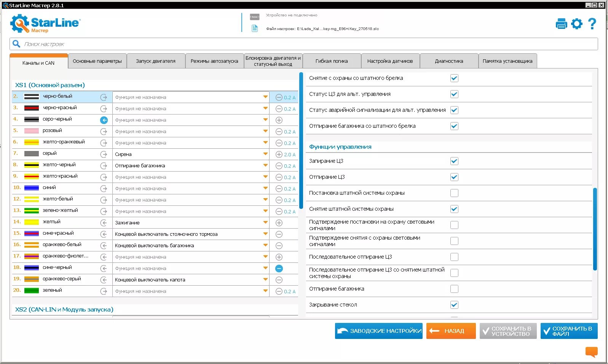Click plus polarity icon for оранжево-фиолетовый row
Screen dimensions: 608x364
[279, 257]
